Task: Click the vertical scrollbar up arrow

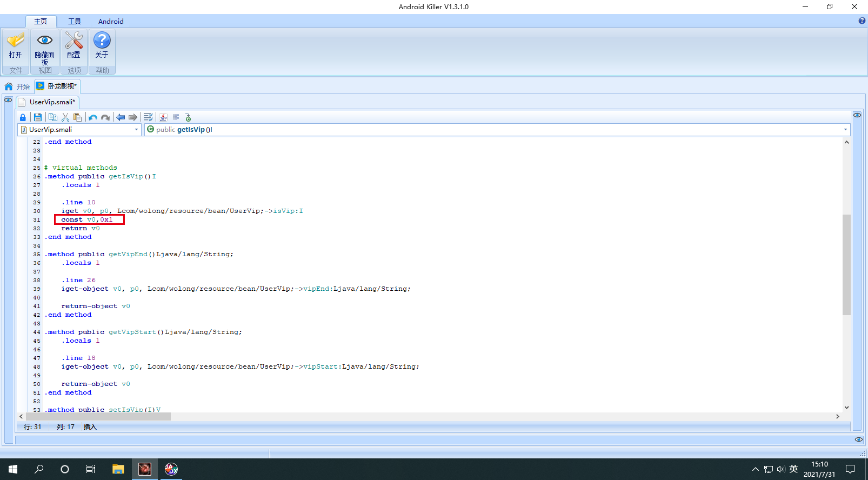Action: [x=846, y=142]
